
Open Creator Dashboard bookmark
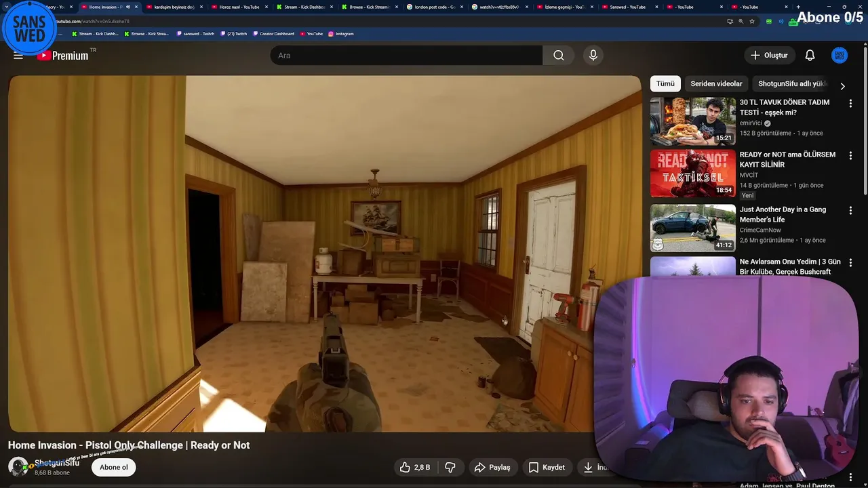click(x=274, y=33)
